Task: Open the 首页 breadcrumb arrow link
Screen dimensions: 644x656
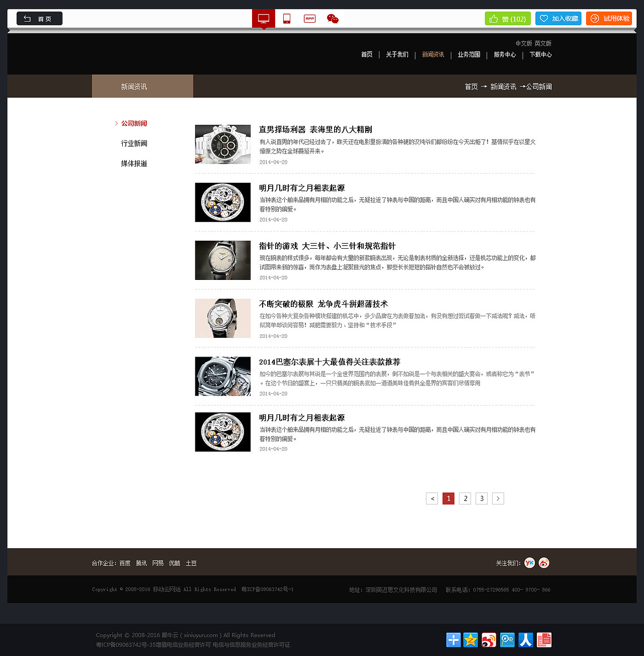Action: (471, 86)
